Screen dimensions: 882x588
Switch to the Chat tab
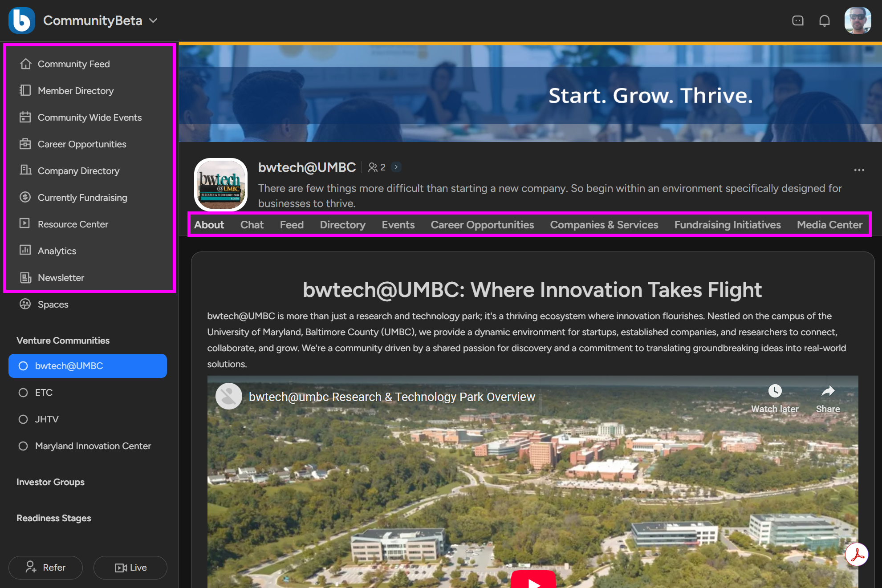252,225
